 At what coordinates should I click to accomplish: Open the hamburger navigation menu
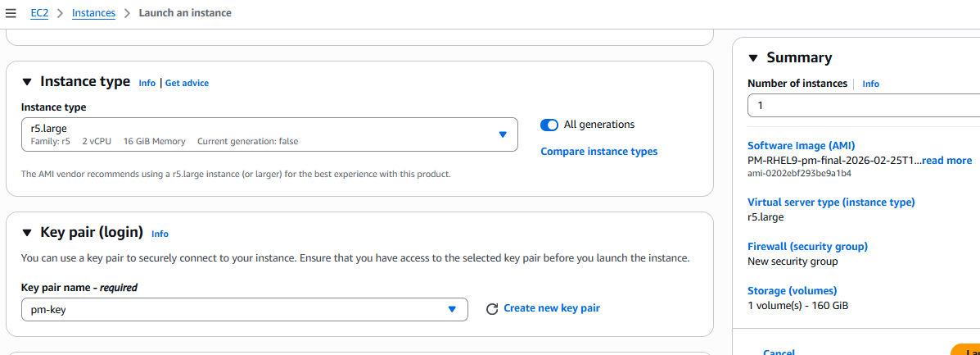point(11,13)
